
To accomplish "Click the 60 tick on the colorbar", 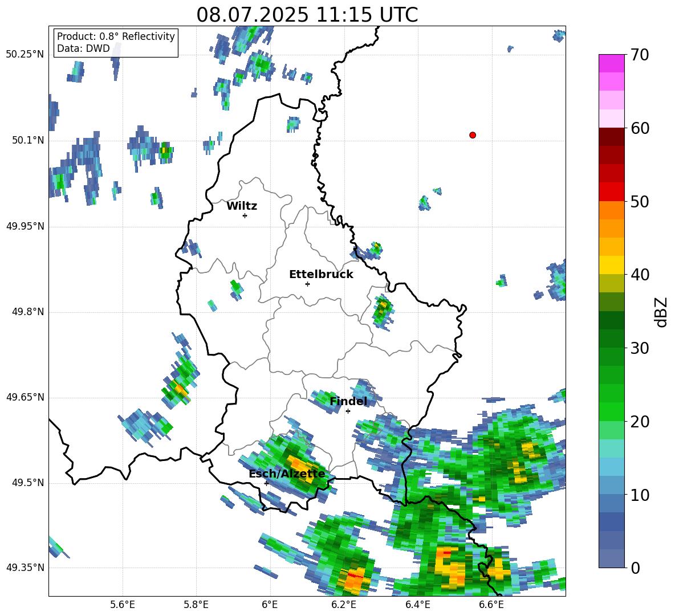I will tap(640, 128).
